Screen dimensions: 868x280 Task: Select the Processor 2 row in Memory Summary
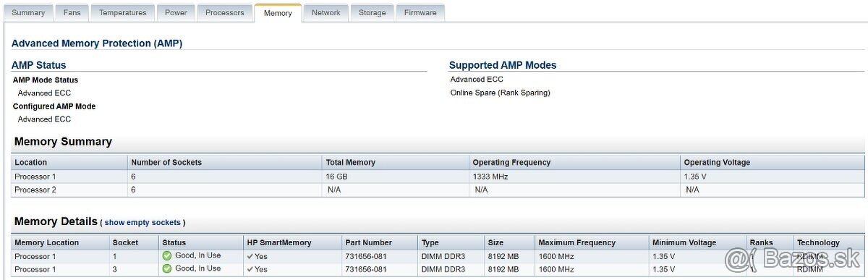(438, 190)
